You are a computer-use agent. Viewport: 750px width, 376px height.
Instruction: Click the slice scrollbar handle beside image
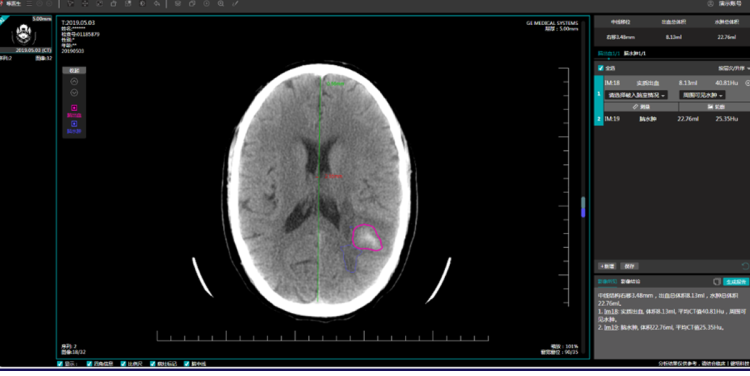(583, 207)
